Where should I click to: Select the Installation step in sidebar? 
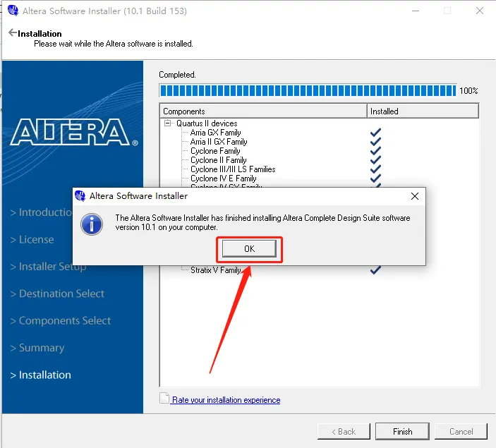click(x=40, y=375)
